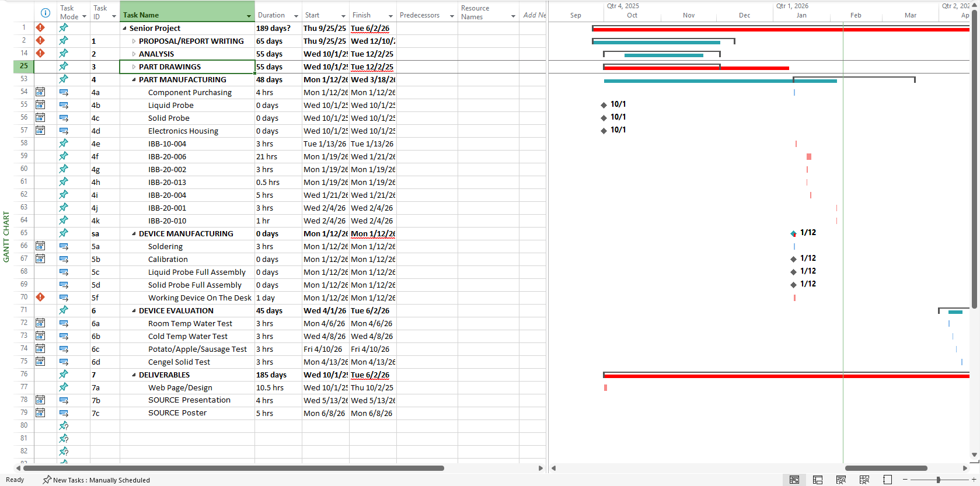Viewport: 980px width, 486px height.
Task: Click warning indicator on Working Device On The Desk row
Action: coord(40,298)
